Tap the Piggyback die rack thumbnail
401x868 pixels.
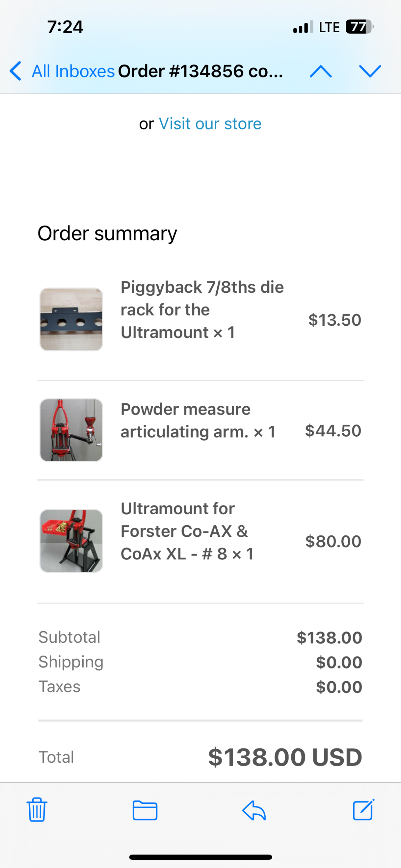(x=71, y=319)
